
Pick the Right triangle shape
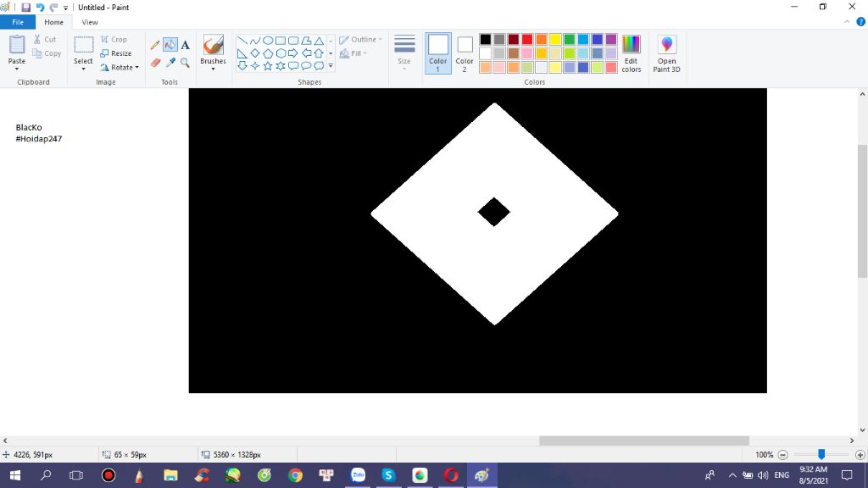(x=242, y=53)
